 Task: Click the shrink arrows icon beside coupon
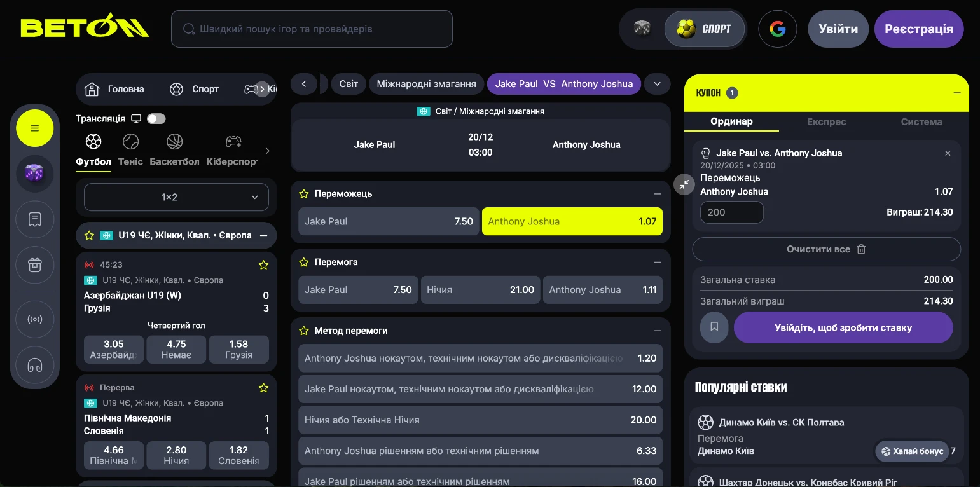(684, 184)
